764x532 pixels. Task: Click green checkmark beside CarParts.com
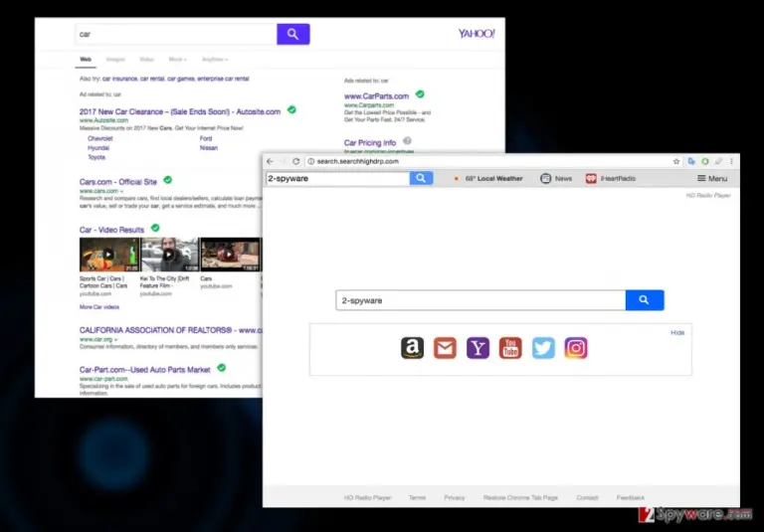[420, 94]
